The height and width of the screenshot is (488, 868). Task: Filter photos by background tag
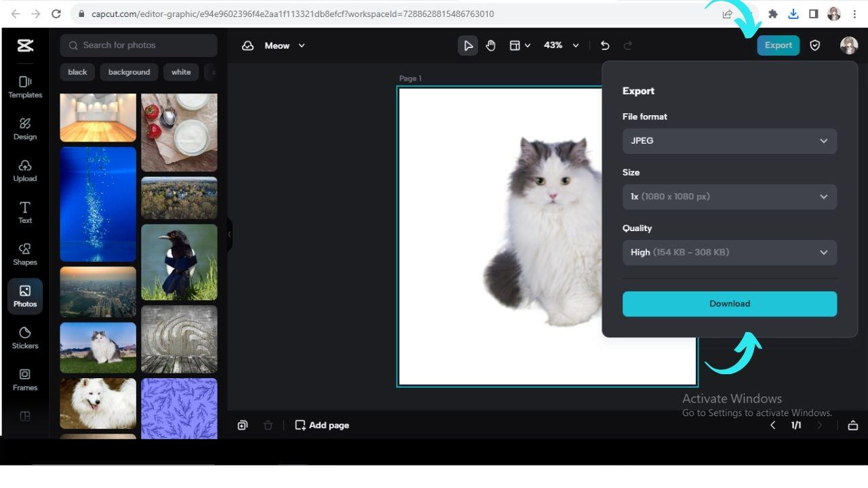point(129,72)
